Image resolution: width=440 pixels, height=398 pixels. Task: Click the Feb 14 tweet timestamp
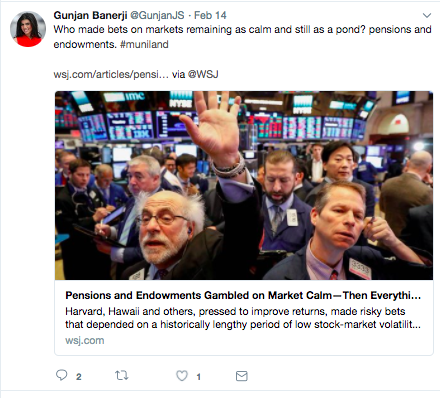click(210, 15)
